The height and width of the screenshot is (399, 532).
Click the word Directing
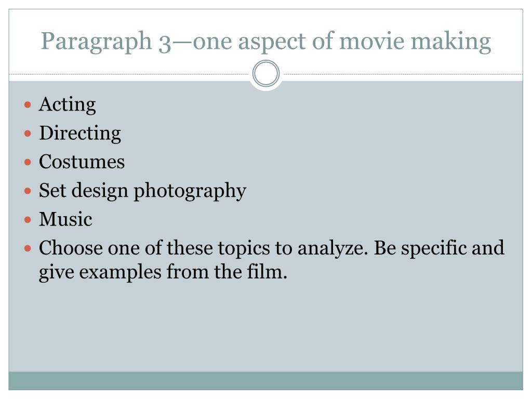click(80, 134)
